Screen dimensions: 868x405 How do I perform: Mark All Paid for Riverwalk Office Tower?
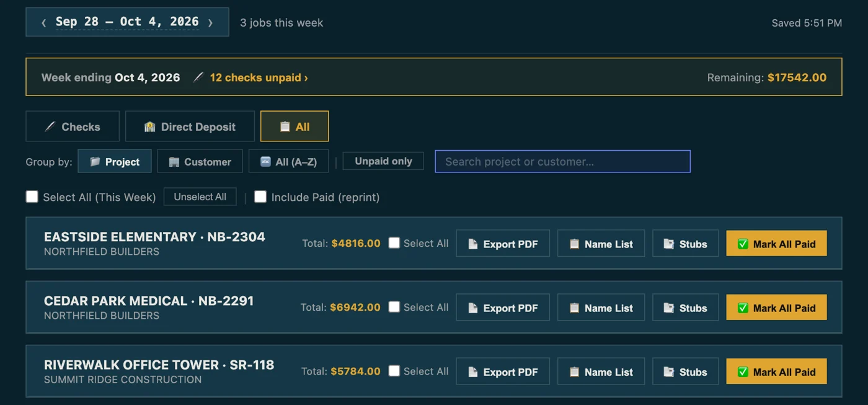pos(776,371)
